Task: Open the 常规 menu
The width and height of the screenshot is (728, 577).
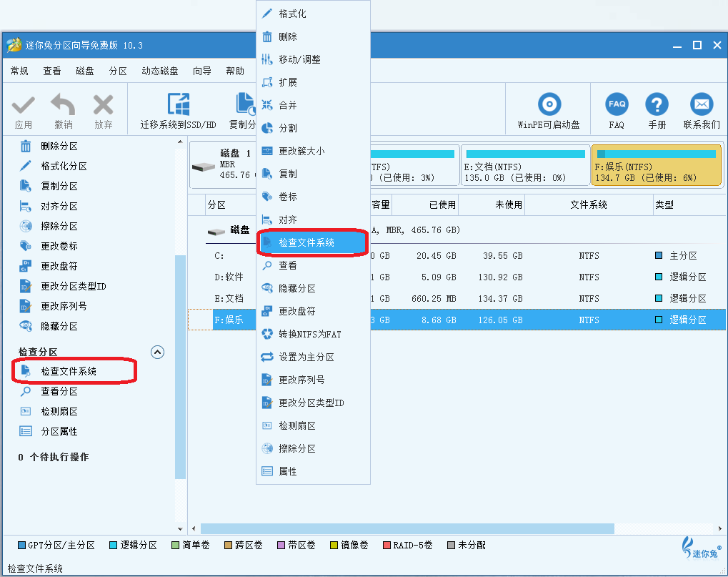Action: (19, 71)
